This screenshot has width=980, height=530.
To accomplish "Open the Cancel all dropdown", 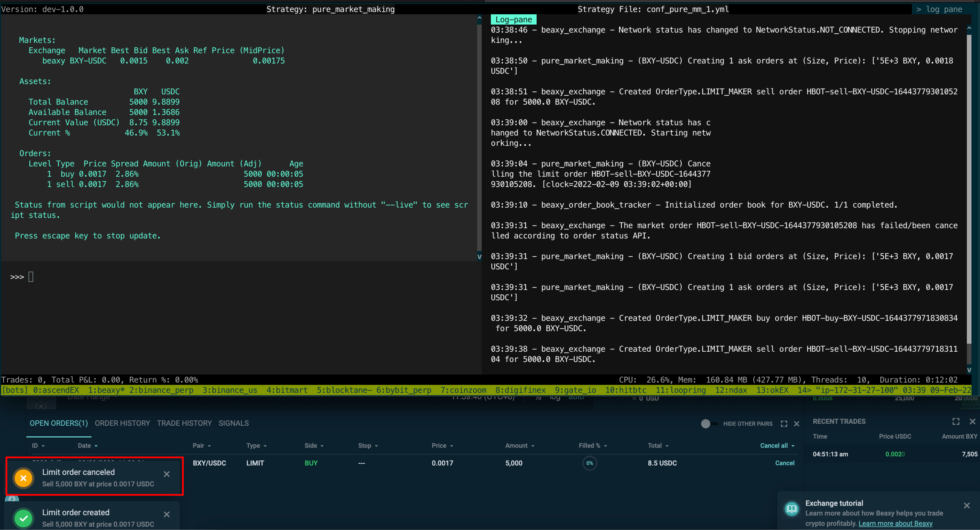I will pos(777,445).
